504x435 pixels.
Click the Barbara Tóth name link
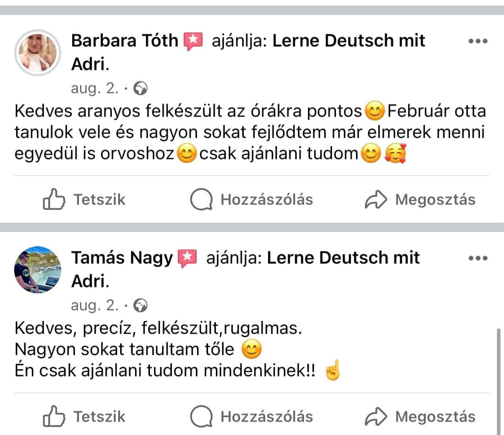point(124,41)
